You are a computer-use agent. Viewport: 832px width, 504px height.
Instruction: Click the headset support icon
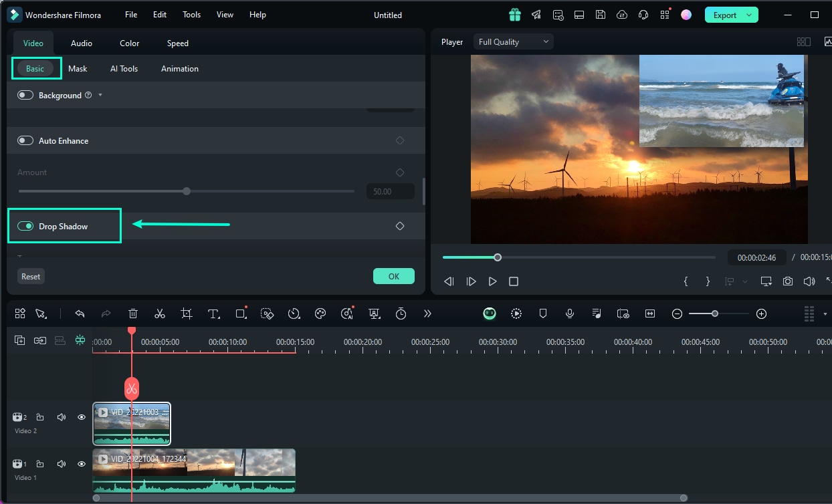coord(643,15)
